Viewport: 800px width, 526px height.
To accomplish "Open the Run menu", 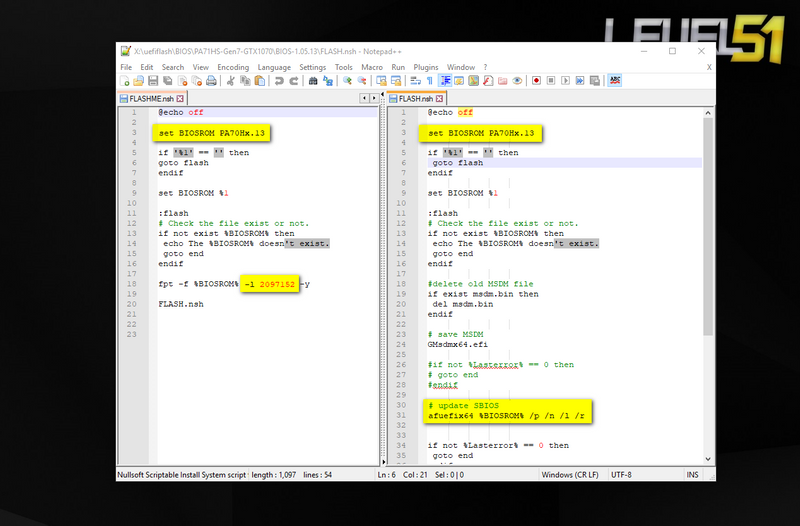I will coord(398,67).
